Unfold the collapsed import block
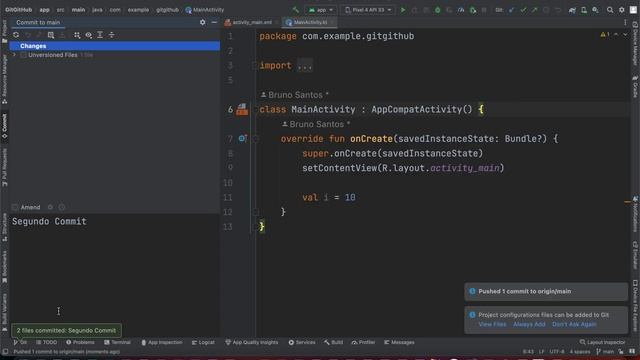This screenshot has height=360, width=640. pyautogui.click(x=305, y=66)
